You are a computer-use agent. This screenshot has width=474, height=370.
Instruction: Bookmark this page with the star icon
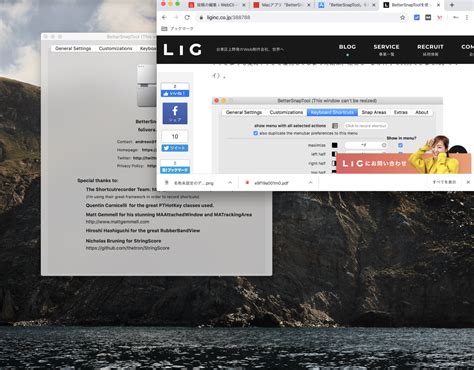tap(403, 17)
